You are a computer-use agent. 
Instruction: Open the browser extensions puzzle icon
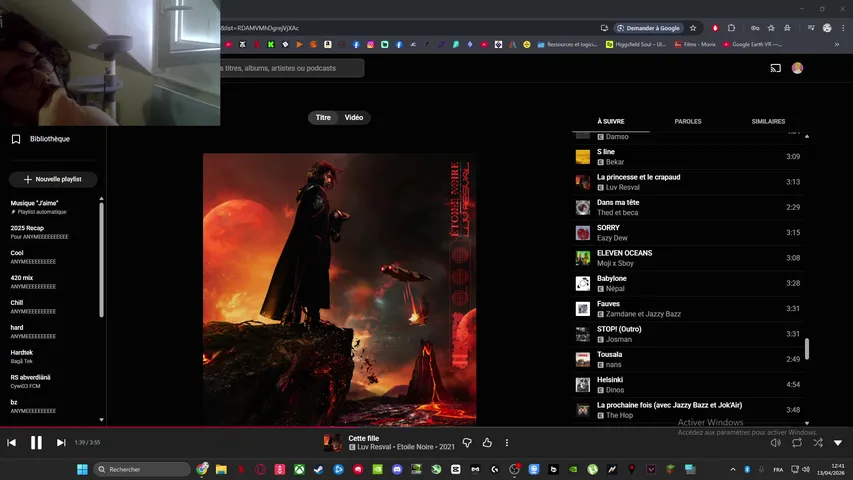point(731,28)
